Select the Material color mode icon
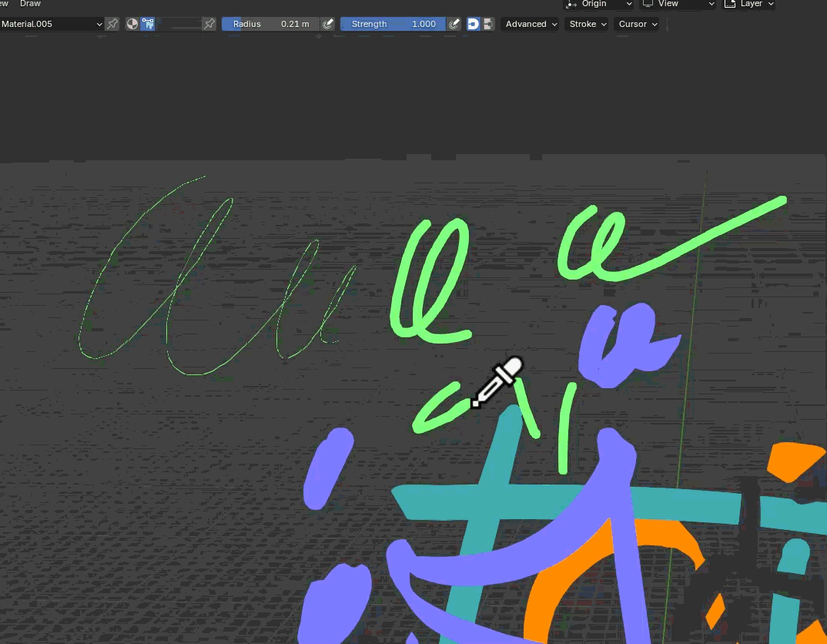 coord(132,24)
